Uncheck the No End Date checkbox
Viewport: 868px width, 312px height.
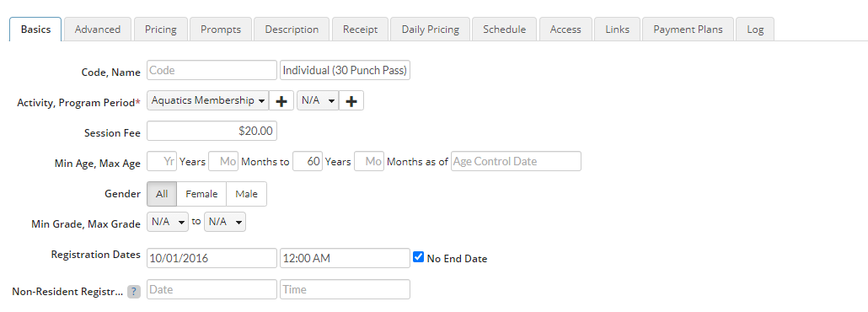click(x=419, y=257)
